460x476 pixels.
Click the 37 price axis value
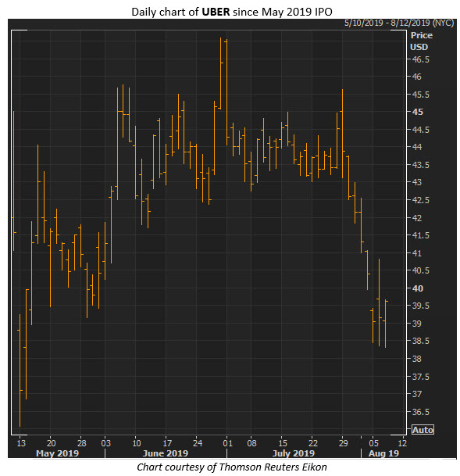tap(416, 394)
